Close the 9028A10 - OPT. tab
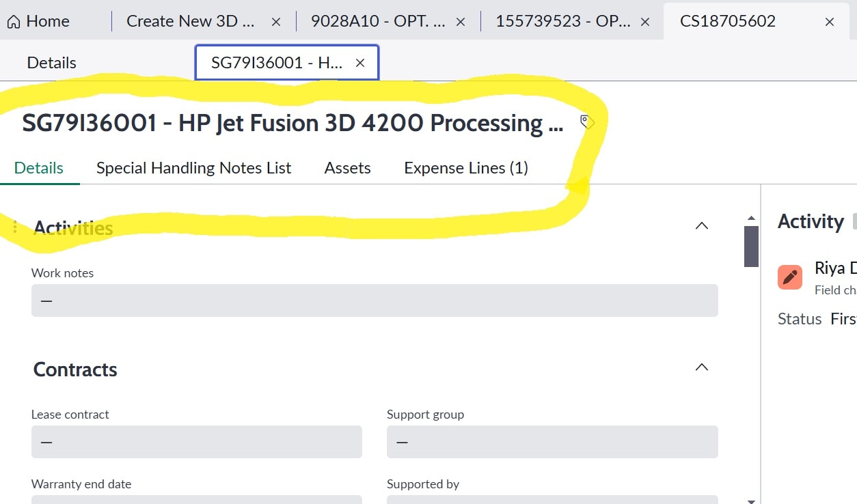The image size is (857, 504). 461,22
